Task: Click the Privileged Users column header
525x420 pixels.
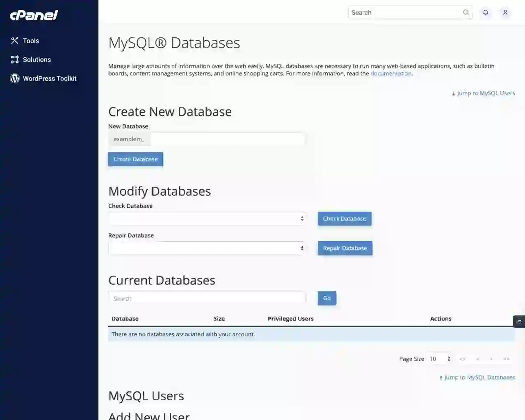Action: click(291, 319)
